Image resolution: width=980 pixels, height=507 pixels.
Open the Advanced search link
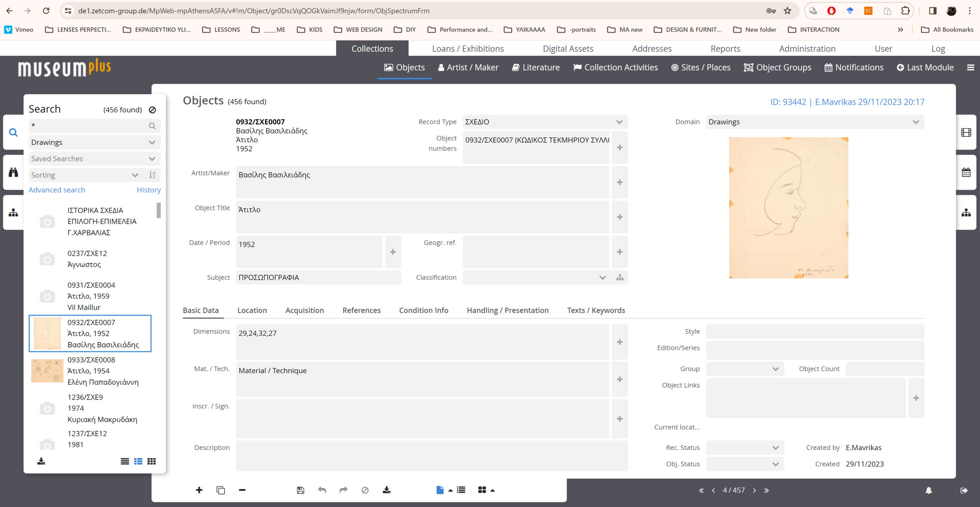pyautogui.click(x=57, y=190)
